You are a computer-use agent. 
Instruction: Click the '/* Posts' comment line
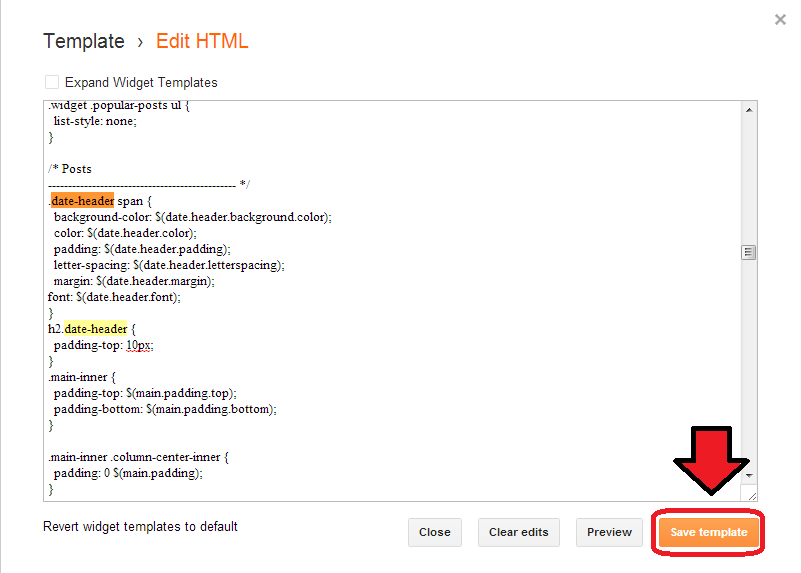point(70,169)
